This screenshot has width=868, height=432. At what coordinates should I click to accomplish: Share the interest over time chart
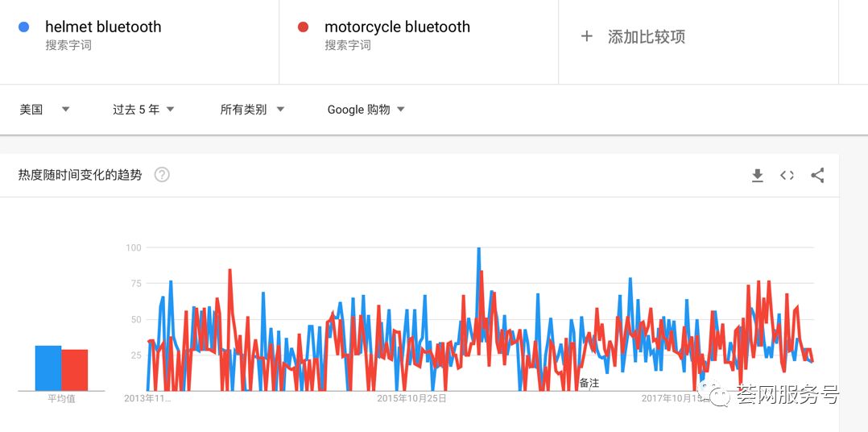(x=817, y=176)
